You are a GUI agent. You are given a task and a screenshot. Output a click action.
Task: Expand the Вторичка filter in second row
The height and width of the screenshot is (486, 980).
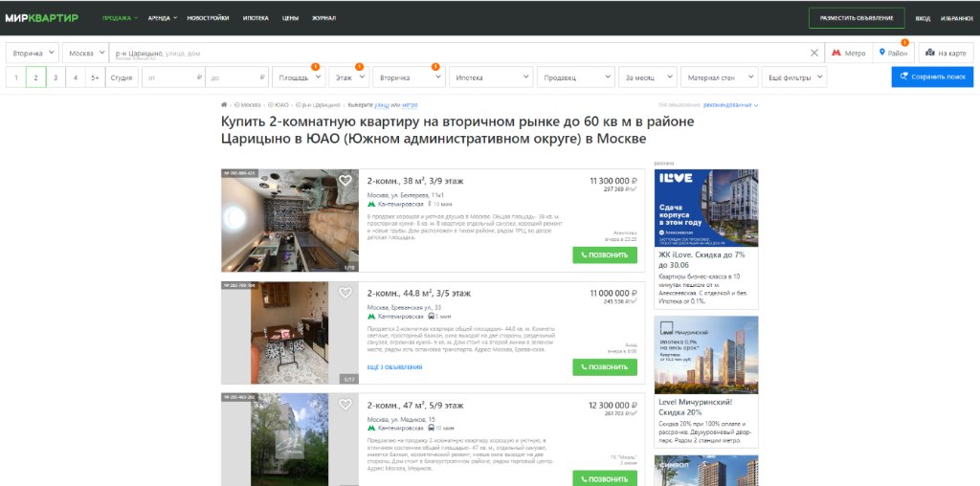(x=409, y=77)
